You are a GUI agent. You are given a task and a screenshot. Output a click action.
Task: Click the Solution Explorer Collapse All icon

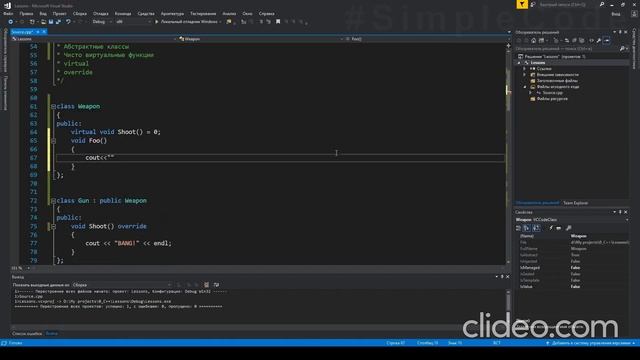click(x=574, y=40)
